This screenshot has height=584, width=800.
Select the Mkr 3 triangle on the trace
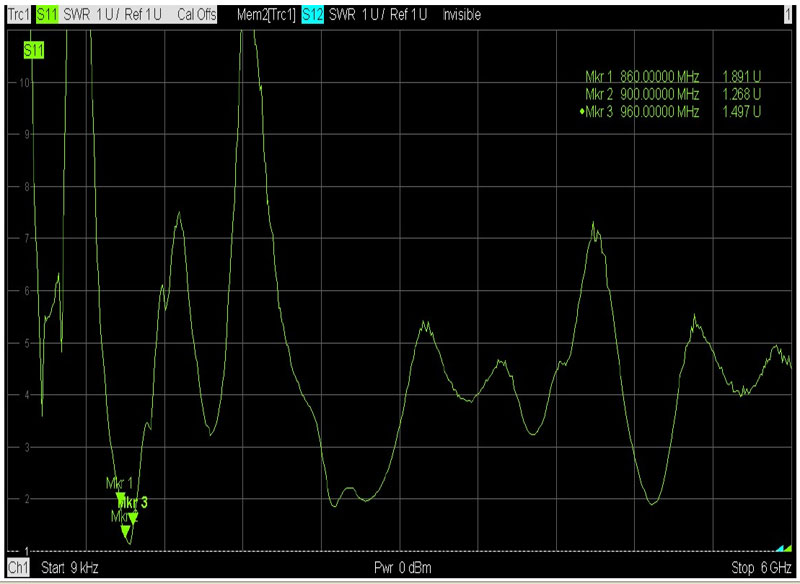click(133, 519)
